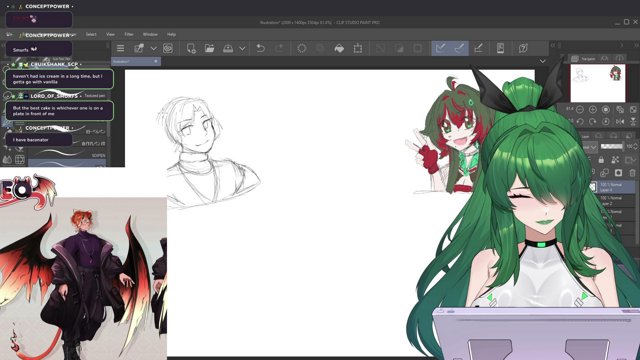Expand the save options dropdown arrow
The width and height of the screenshot is (640, 360).
tap(242, 49)
